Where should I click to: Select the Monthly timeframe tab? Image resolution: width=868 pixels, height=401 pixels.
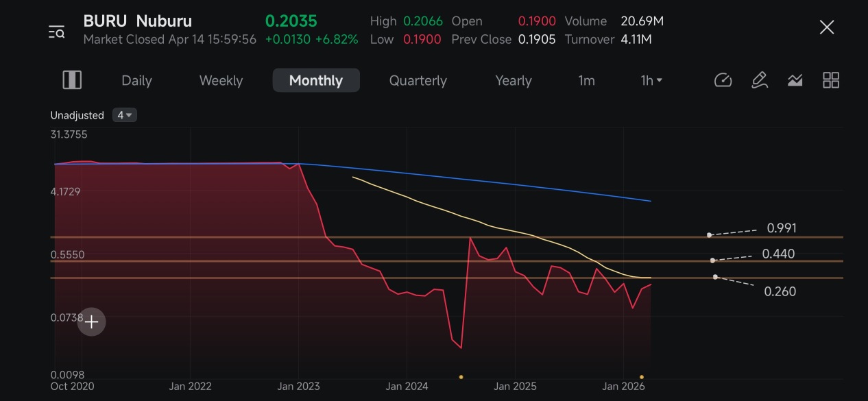pos(316,80)
